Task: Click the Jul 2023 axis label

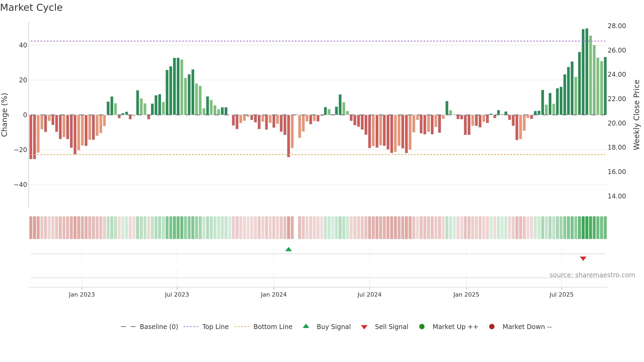Action: [x=177, y=294]
